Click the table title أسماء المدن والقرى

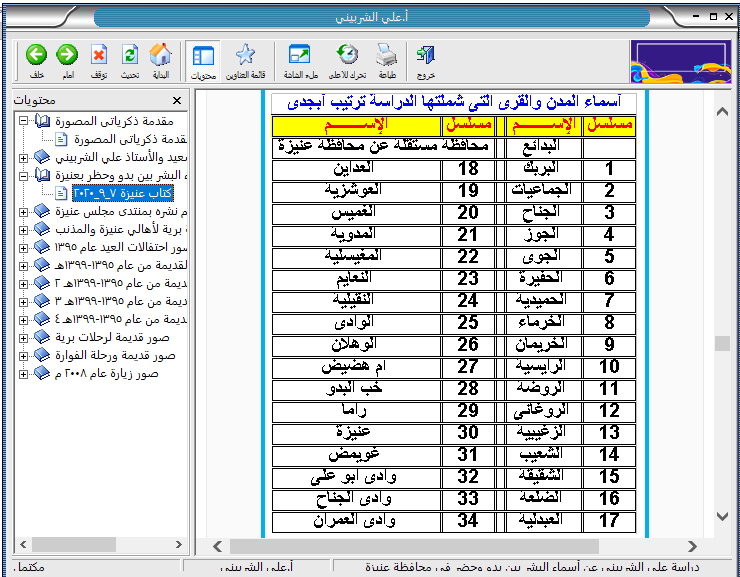tap(454, 102)
